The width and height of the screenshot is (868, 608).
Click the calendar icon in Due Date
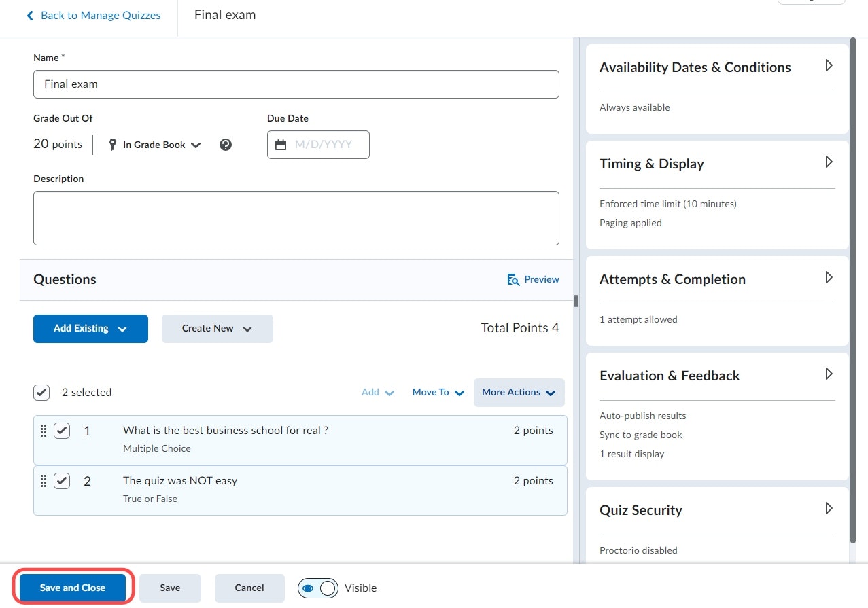point(281,145)
